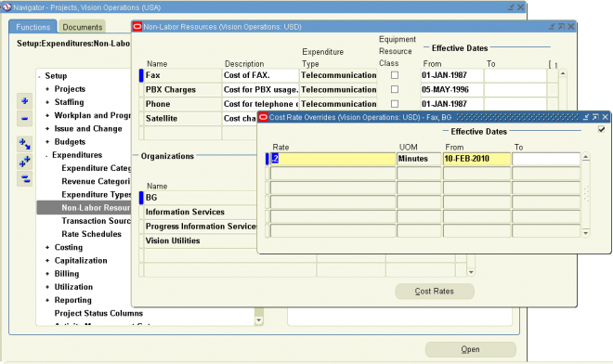The width and height of the screenshot is (613, 364).
Task: Toggle Equipment Resource Class checkbox for PBX Charges
Action: [x=395, y=89]
